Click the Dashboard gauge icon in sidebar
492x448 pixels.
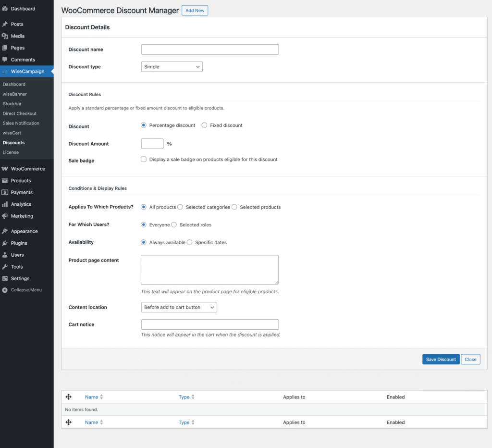[x=5, y=9]
